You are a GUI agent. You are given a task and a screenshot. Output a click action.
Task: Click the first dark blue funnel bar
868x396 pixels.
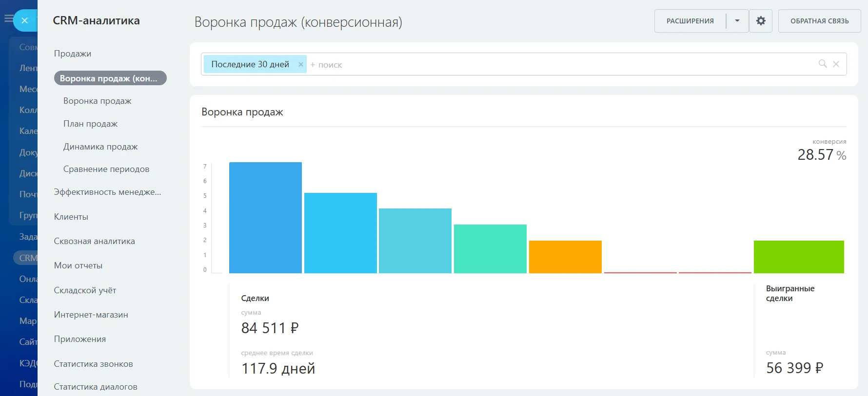pyautogui.click(x=265, y=218)
